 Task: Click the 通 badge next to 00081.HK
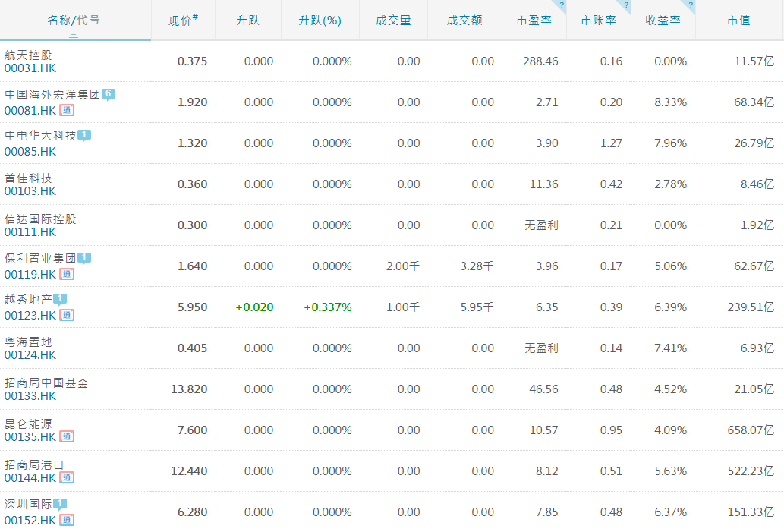pyautogui.click(x=67, y=111)
